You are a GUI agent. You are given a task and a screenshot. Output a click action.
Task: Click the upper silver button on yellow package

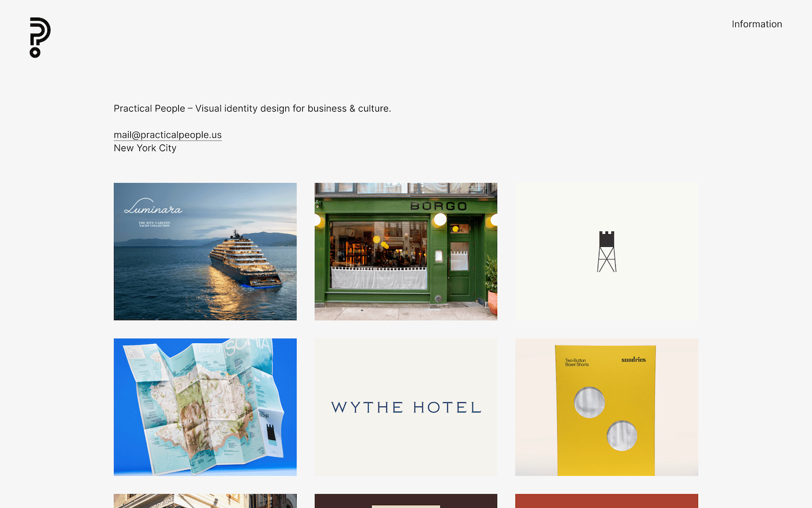(589, 402)
